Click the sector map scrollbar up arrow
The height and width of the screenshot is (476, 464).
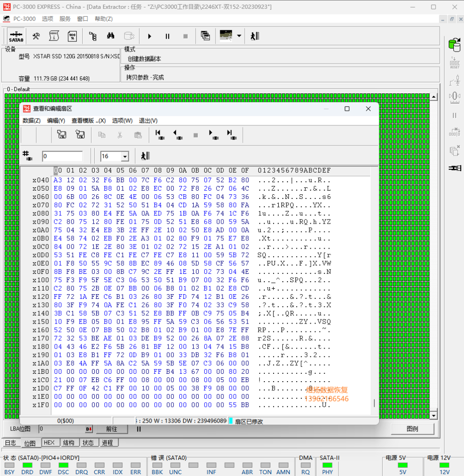(434, 97)
